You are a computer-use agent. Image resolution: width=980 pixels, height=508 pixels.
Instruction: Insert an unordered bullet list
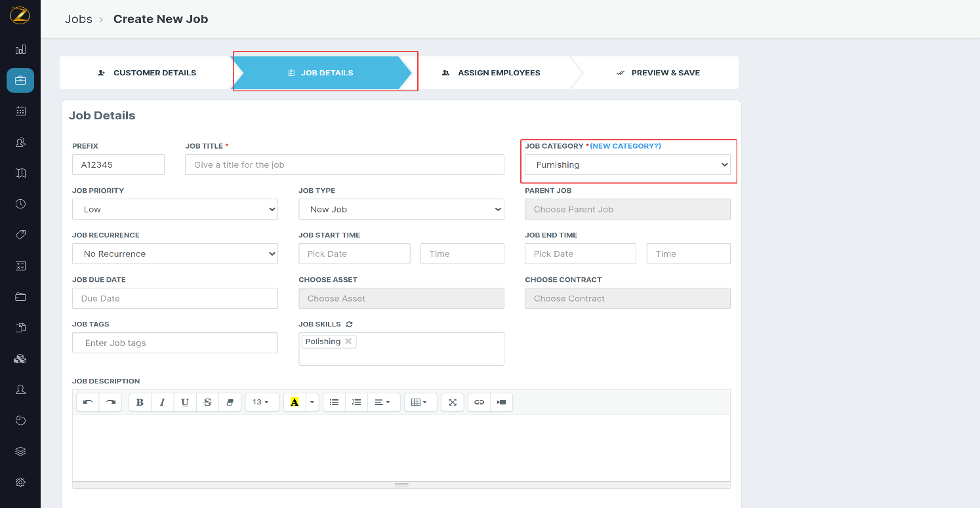coord(335,402)
